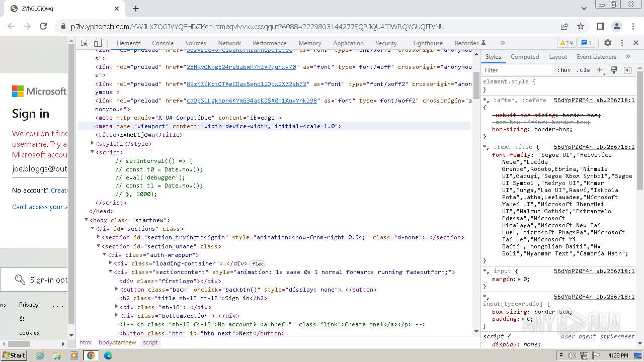Close the ZVhGLCjOwq browser tab
This screenshot has width=644, height=362.
(x=117, y=9)
